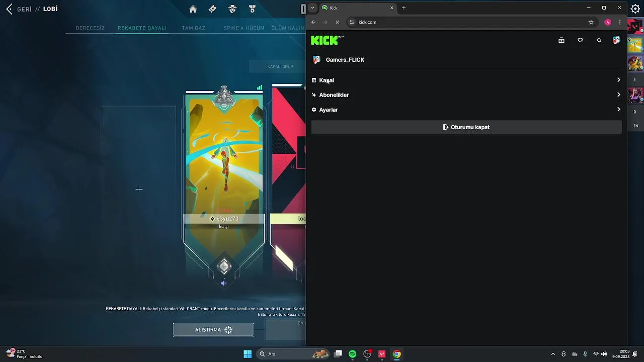Select the TAM GAZ mode tab
The image size is (644, 362).
coord(193,28)
